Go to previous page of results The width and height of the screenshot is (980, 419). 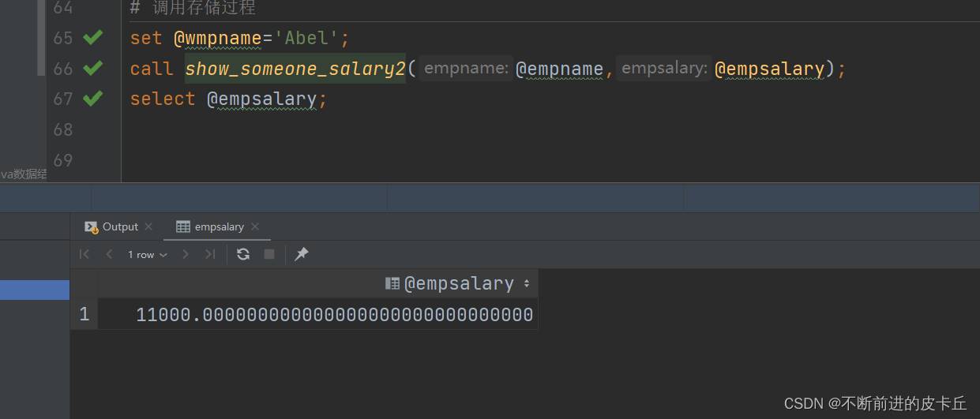pos(109,254)
